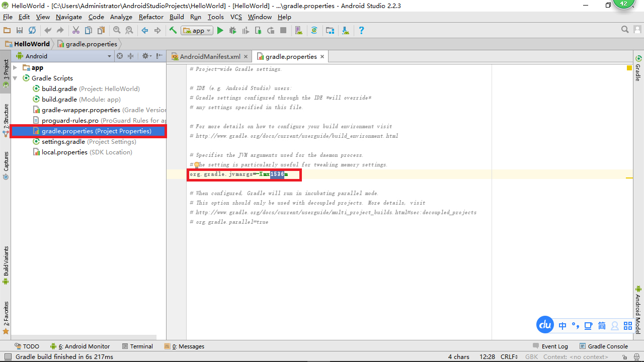Click the Baidu IME toolbox grid icon
The height and width of the screenshot is (362, 644).
628,326
